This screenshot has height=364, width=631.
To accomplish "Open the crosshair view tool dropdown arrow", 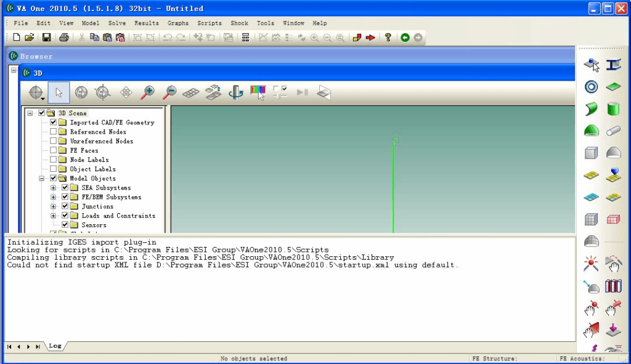I will point(43,99).
